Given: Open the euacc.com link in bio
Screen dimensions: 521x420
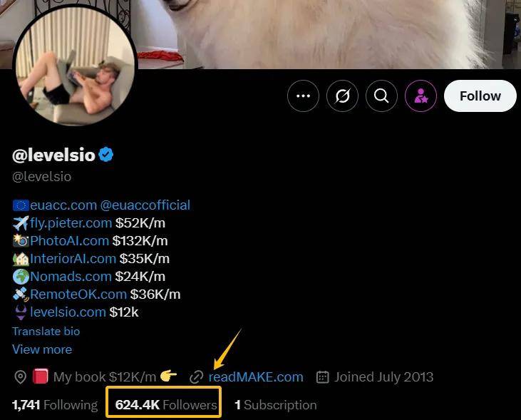Looking at the screenshot, I should pos(63,205).
